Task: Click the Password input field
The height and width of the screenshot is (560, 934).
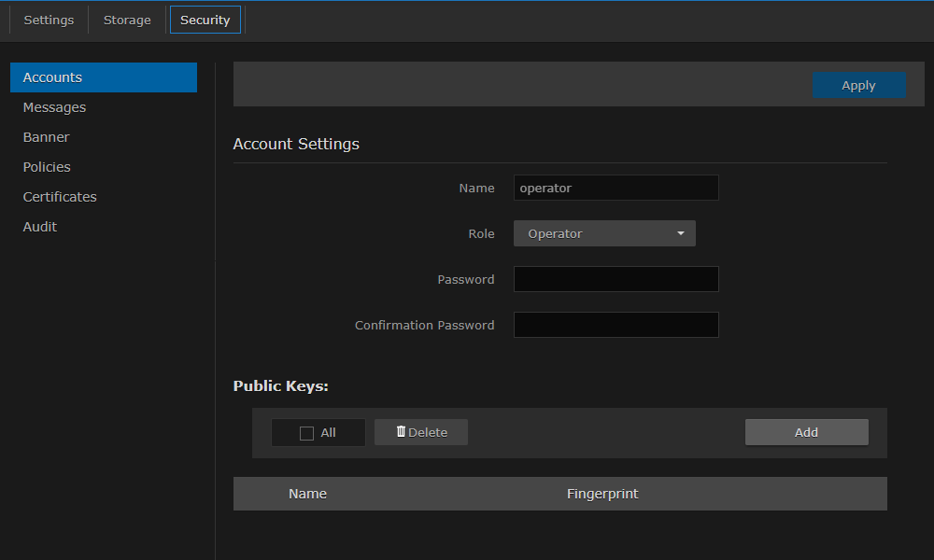Action: click(x=616, y=279)
